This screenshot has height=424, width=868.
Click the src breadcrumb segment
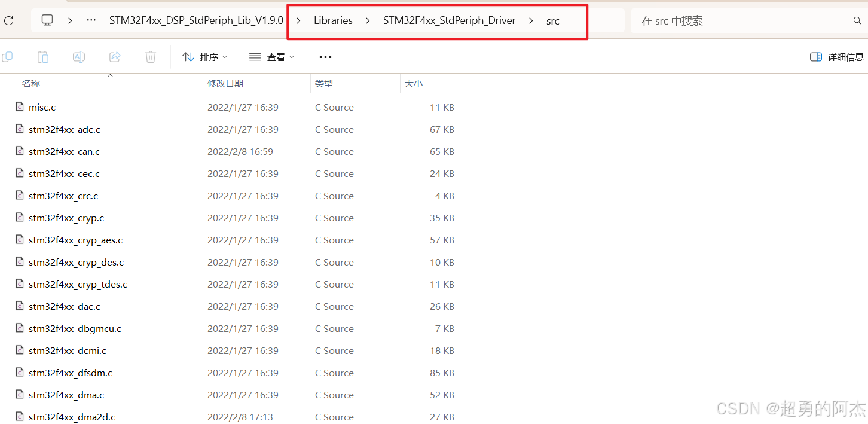(553, 21)
